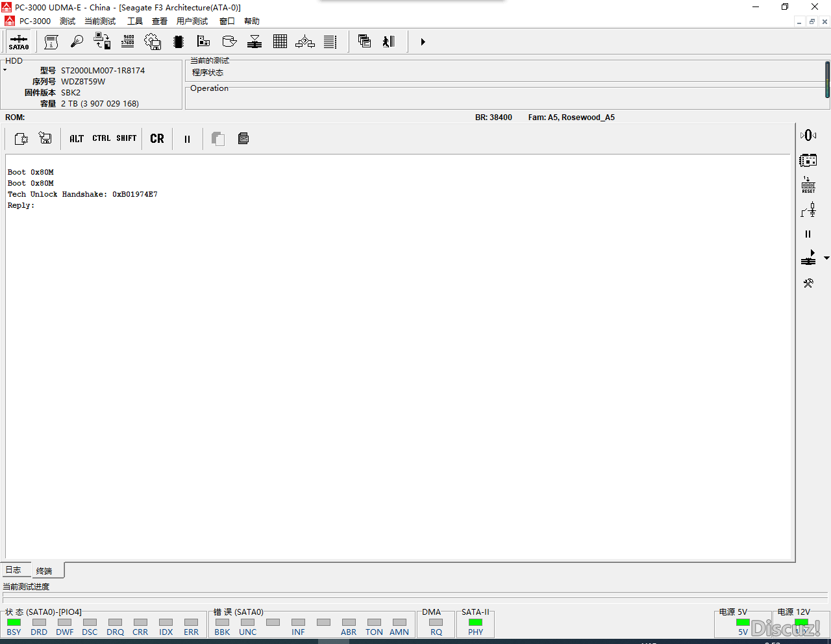Open the 用户测试 menu

pyautogui.click(x=192, y=21)
